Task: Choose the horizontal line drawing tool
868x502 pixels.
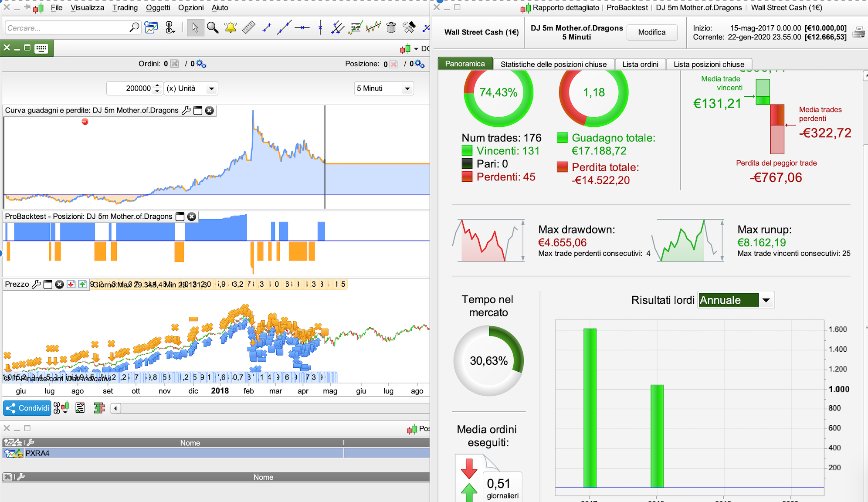Action: coord(302,28)
